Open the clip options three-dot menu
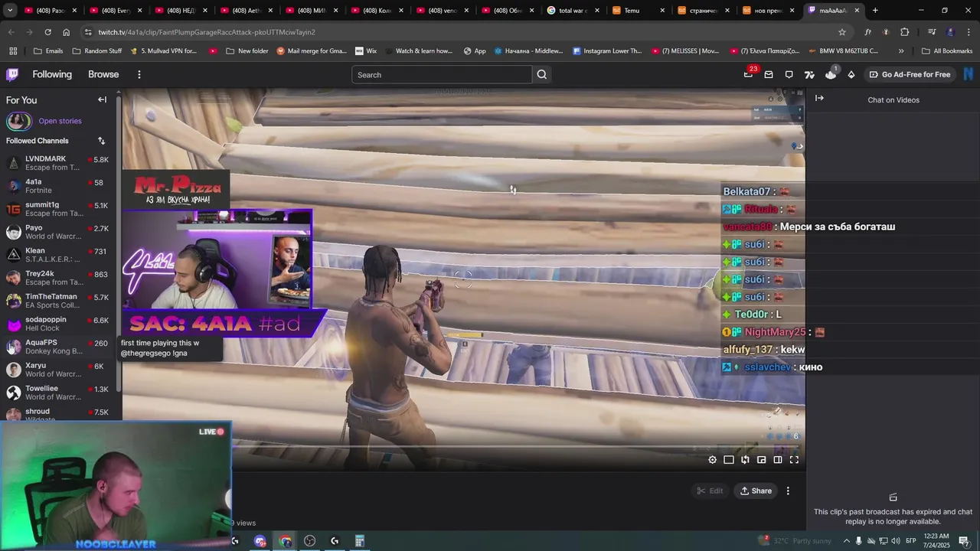Image resolution: width=980 pixels, height=551 pixels. coord(788,491)
